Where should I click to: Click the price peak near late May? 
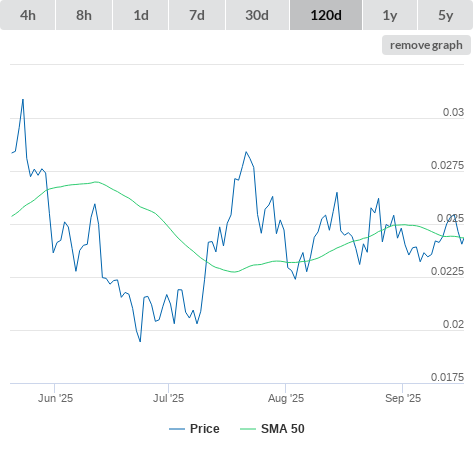(x=23, y=99)
